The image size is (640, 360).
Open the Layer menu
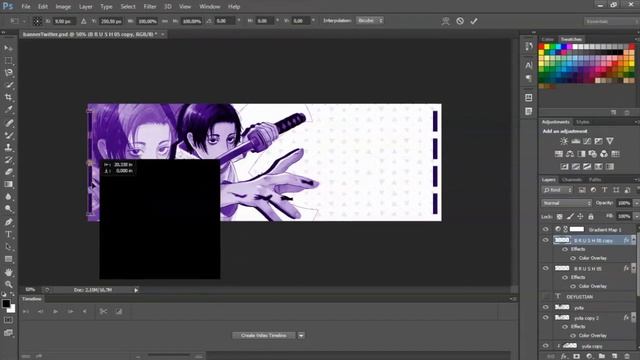85,7
